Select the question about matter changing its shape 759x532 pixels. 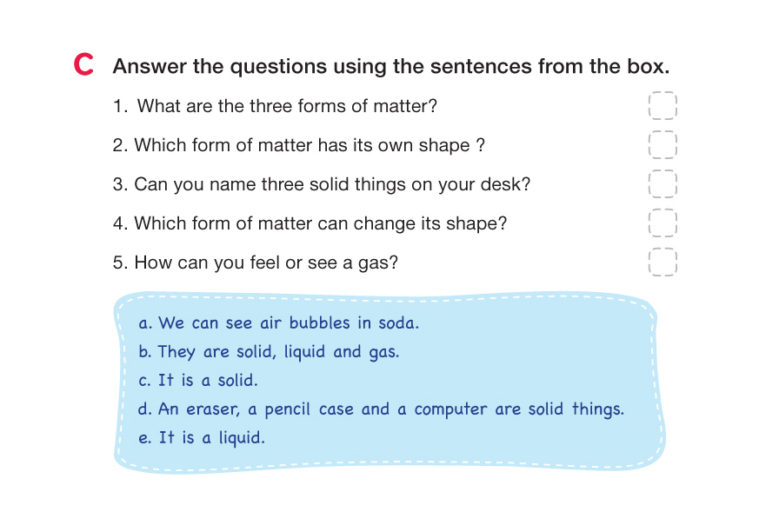click(310, 223)
